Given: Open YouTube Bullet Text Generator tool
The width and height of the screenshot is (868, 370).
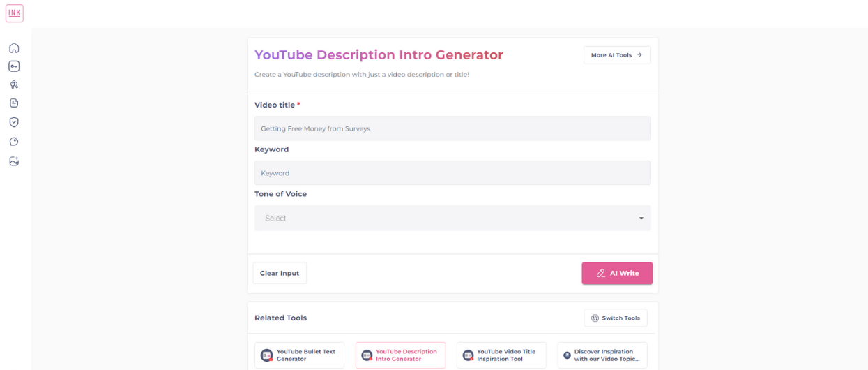Looking at the screenshot, I should pos(299,355).
